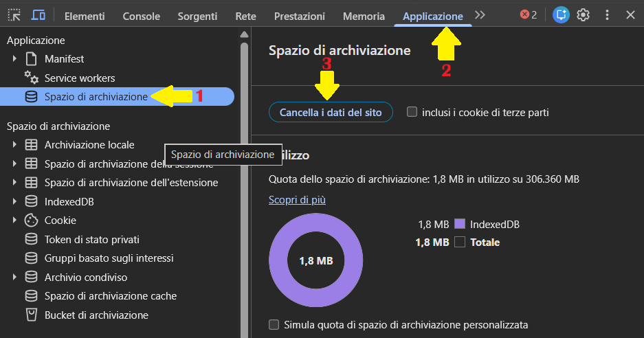Click the Manifest file icon
The width and height of the screenshot is (644, 338).
(x=31, y=58)
